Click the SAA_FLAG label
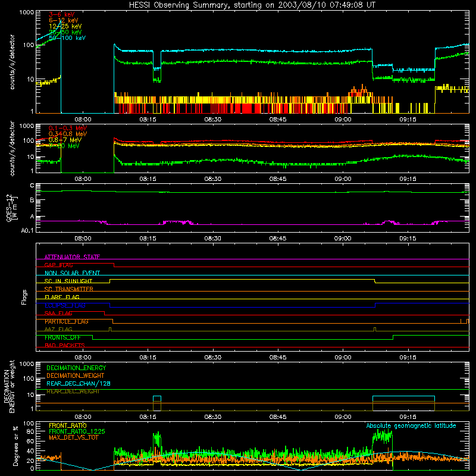Image resolution: width=476 pixels, height=476 pixels. point(58,313)
